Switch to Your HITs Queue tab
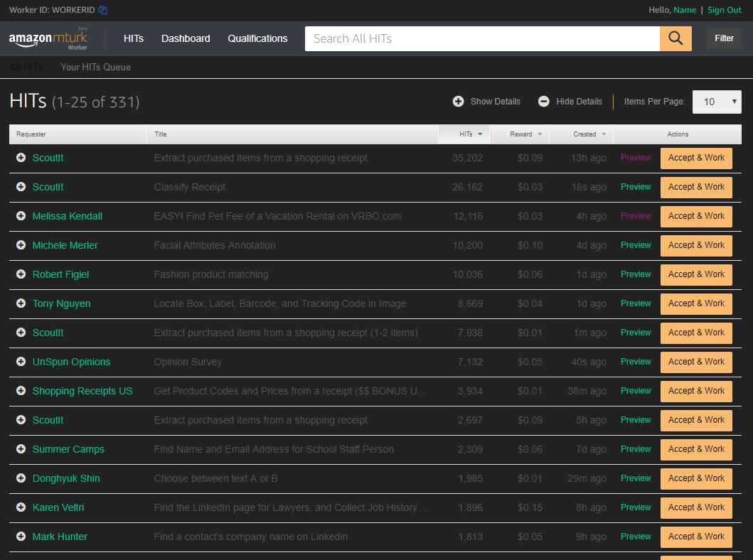753x560 pixels. pos(96,67)
